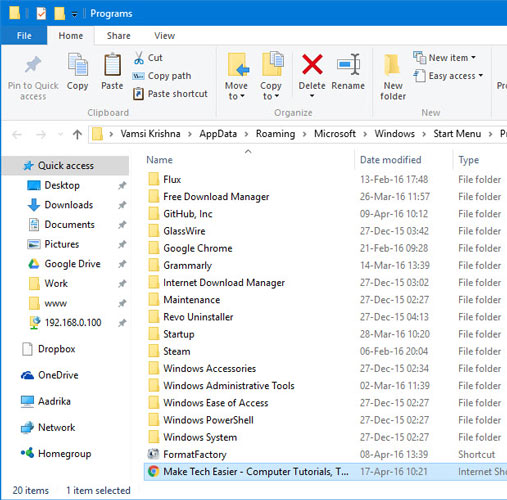Click the Pin to Quick access icon
Screen dimensions: 507x500
(x=33, y=65)
